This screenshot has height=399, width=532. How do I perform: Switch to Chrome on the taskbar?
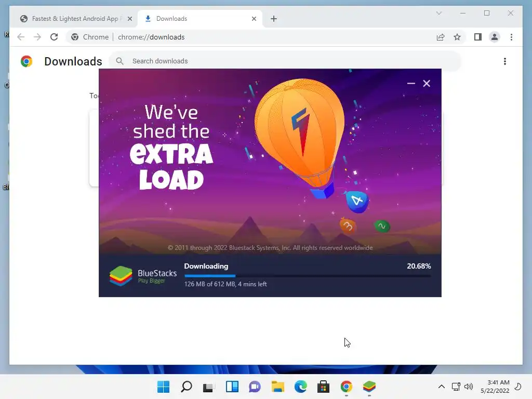pyautogui.click(x=347, y=387)
